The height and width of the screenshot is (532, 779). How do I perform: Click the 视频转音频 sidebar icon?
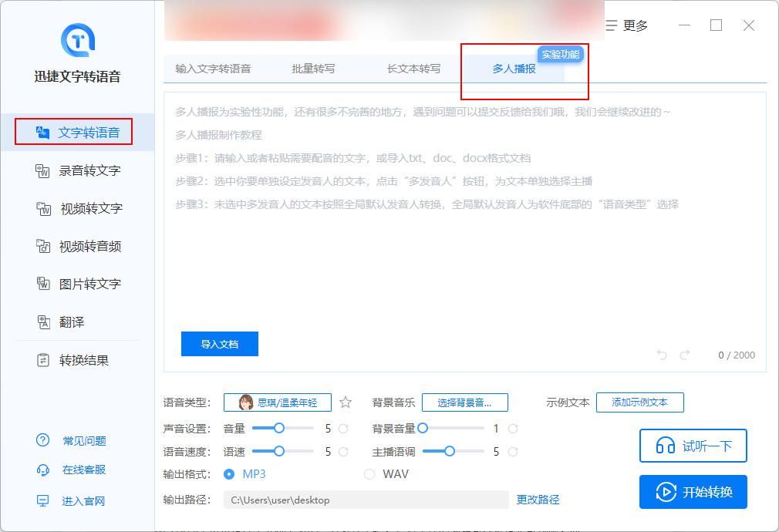pos(42,247)
